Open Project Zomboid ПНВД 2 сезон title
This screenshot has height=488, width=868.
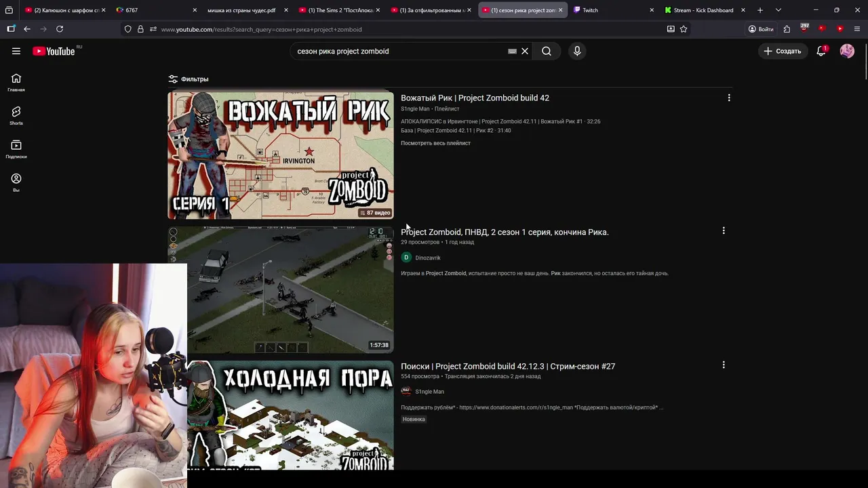click(x=505, y=232)
